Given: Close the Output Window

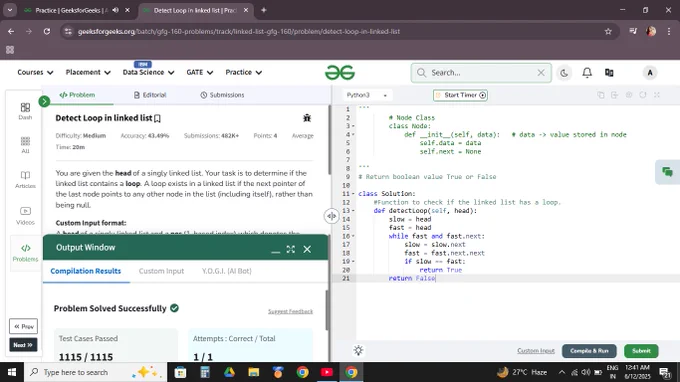Looking at the screenshot, I should 307,249.
